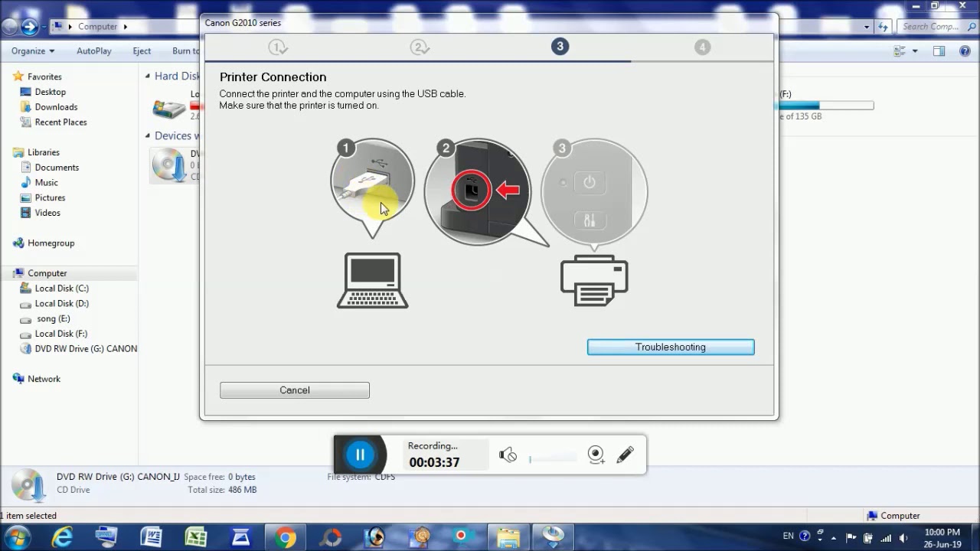The height and width of the screenshot is (551, 980).
Task: Open Libraries in navigation pane
Action: [x=44, y=152]
